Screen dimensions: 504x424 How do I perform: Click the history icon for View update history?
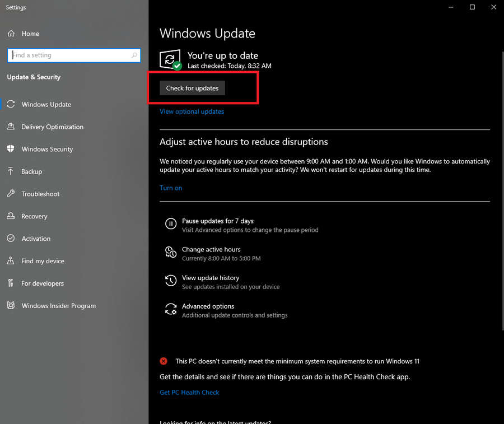[171, 281]
